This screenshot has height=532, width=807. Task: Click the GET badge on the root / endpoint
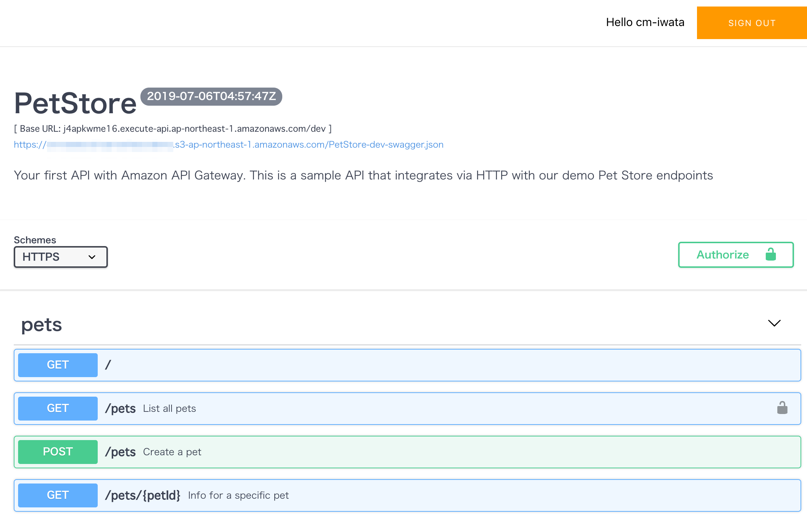pyautogui.click(x=57, y=365)
